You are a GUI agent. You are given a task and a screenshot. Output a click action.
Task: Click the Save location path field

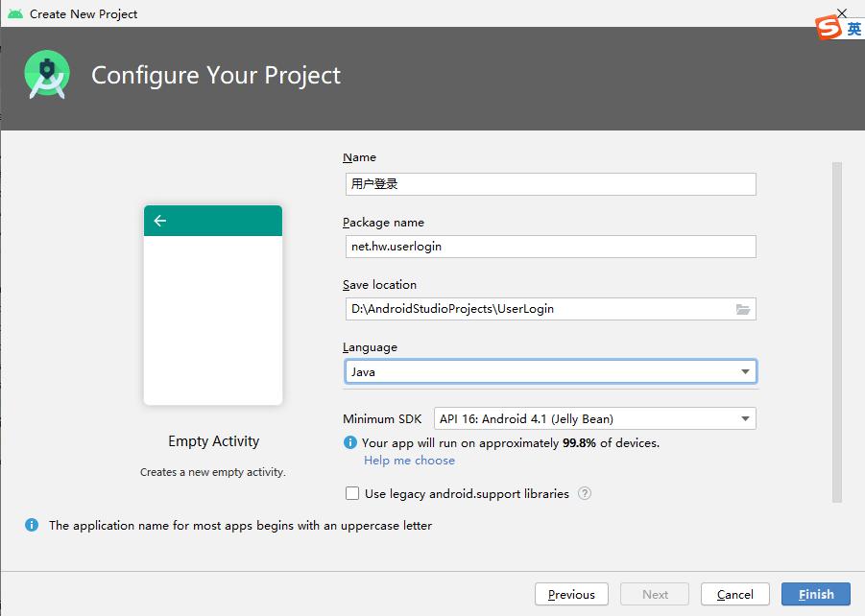[540, 309]
